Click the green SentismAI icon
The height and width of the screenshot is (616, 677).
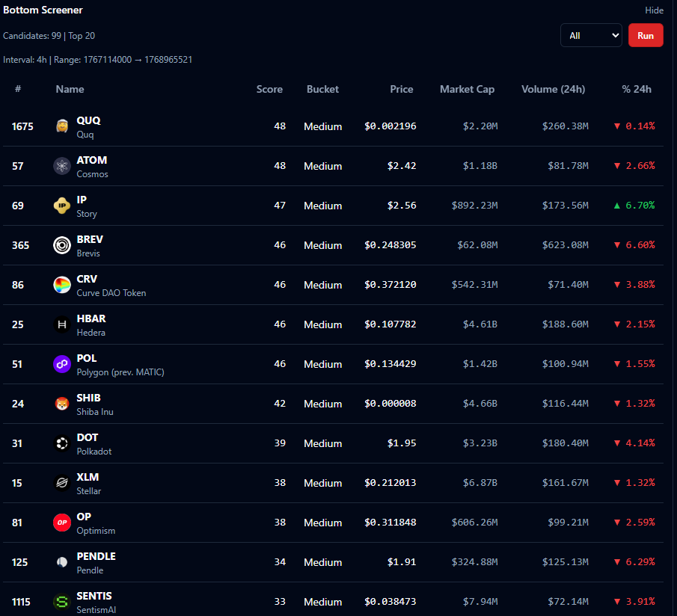click(x=62, y=601)
